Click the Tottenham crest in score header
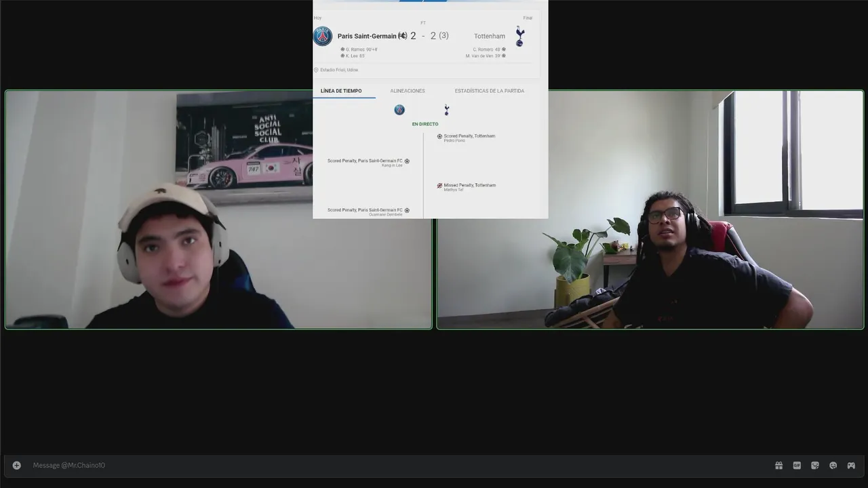 (x=519, y=36)
